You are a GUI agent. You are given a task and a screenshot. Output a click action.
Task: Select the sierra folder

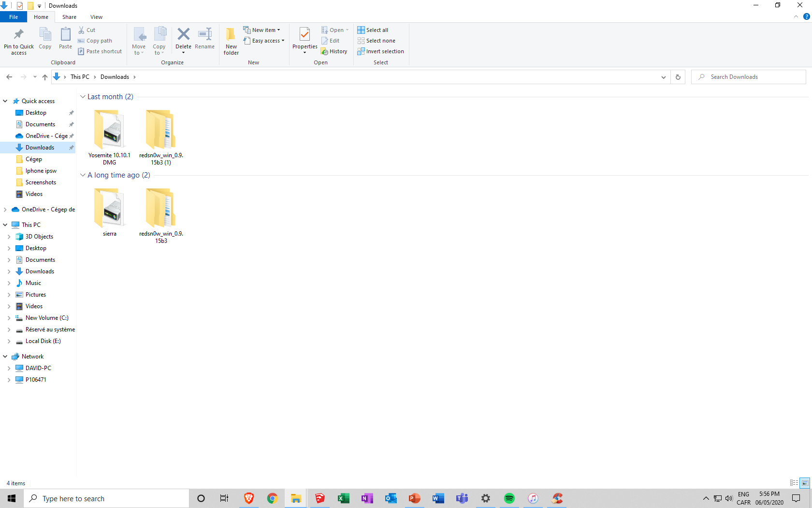pyautogui.click(x=110, y=212)
